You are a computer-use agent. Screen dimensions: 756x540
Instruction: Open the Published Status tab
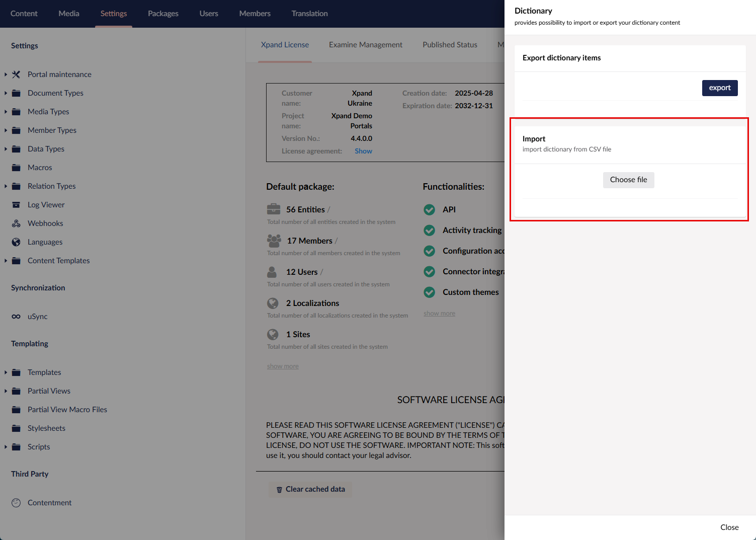[450, 45]
